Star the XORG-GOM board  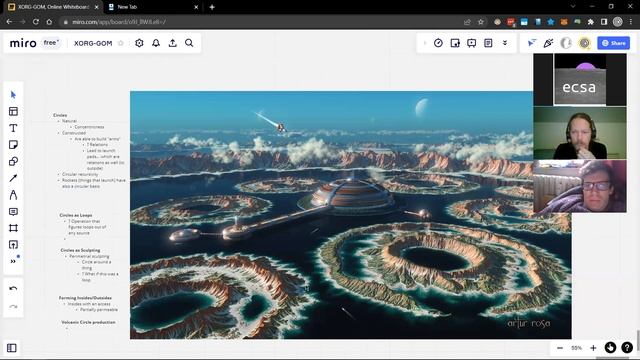(121, 43)
